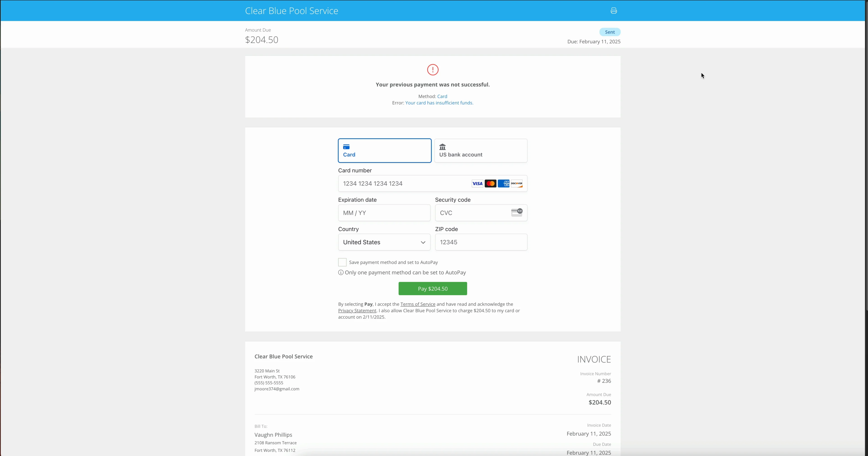Image resolution: width=868 pixels, height=456 pixels.
Task: Click the $204.50 Amount Due at top
Action: click(262, 40)
